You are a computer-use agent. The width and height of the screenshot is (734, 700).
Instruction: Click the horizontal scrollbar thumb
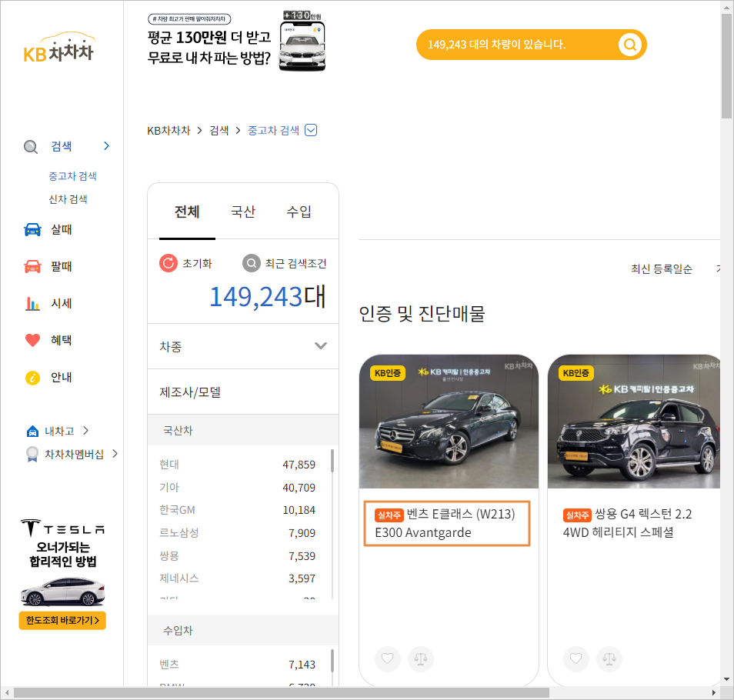click(x=282, y=692)
